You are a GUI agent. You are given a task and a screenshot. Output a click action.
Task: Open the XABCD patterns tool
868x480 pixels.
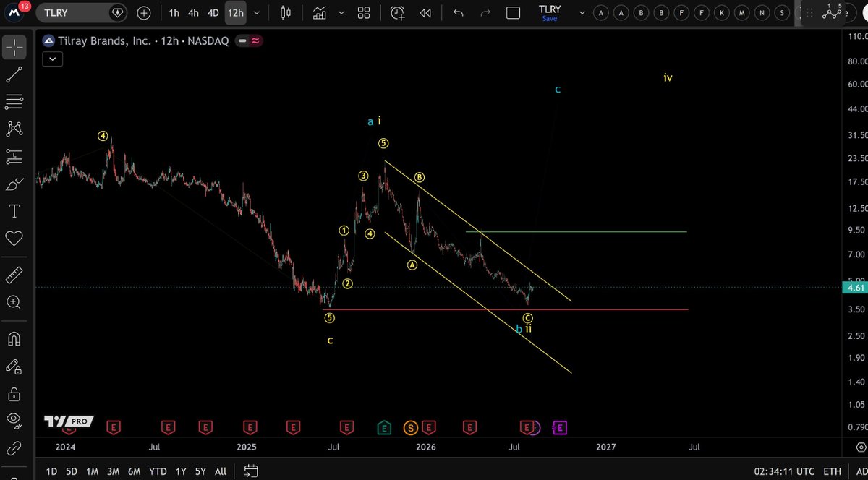(x=14, y=129)
